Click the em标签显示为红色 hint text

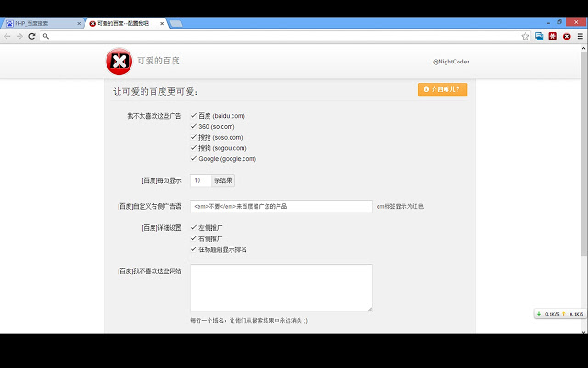click(400, 206)
